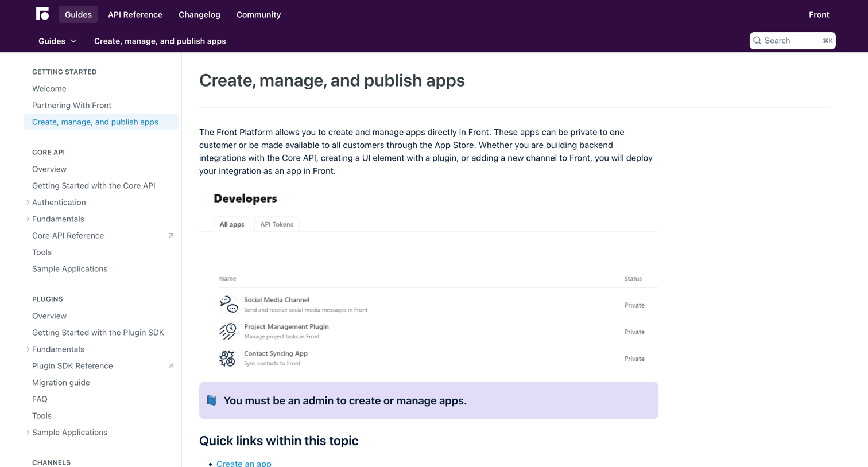Click the Front logo in header
The height and width of the screenshot is (467, 868).
42,14
